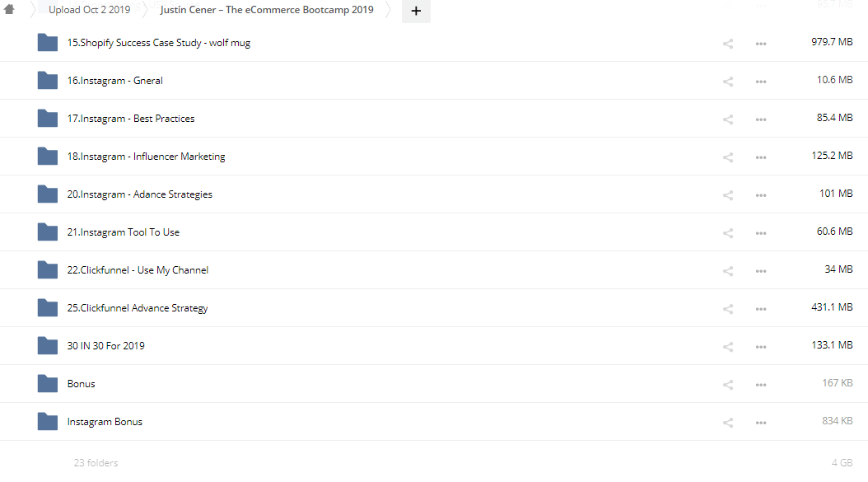
Task: Open 18.Instagram - Influencer Marketing folder
Action: click(x=146, y=157)
